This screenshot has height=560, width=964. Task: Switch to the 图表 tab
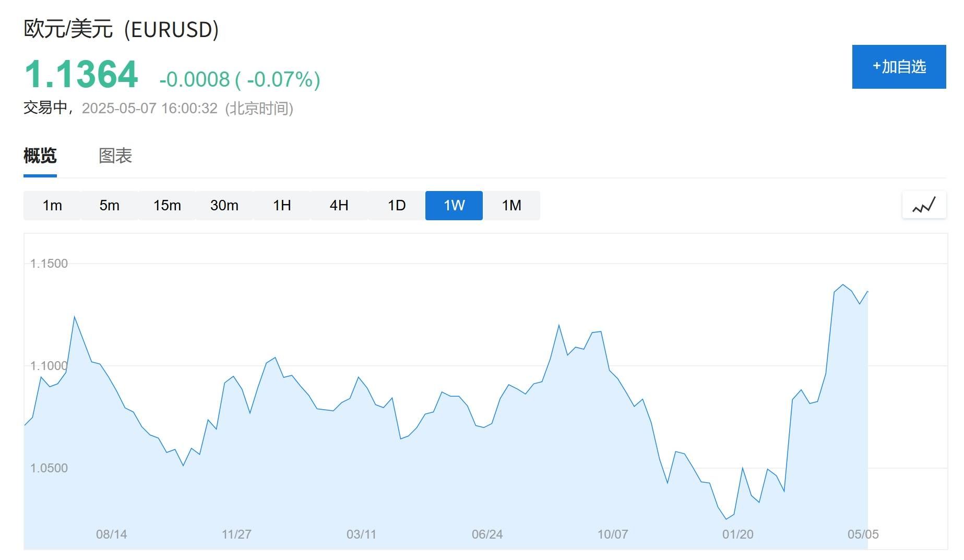[x=115, y=156]
